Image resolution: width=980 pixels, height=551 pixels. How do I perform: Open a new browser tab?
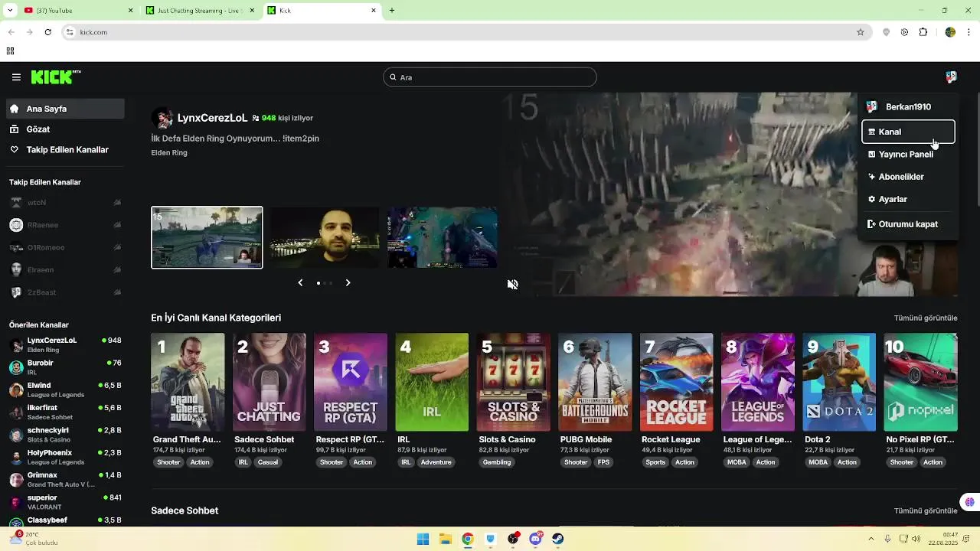(392, 11)
